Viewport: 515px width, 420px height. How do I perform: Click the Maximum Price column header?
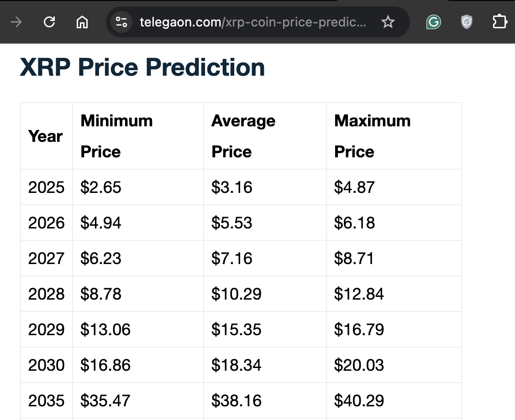click(x=373, y=136)
